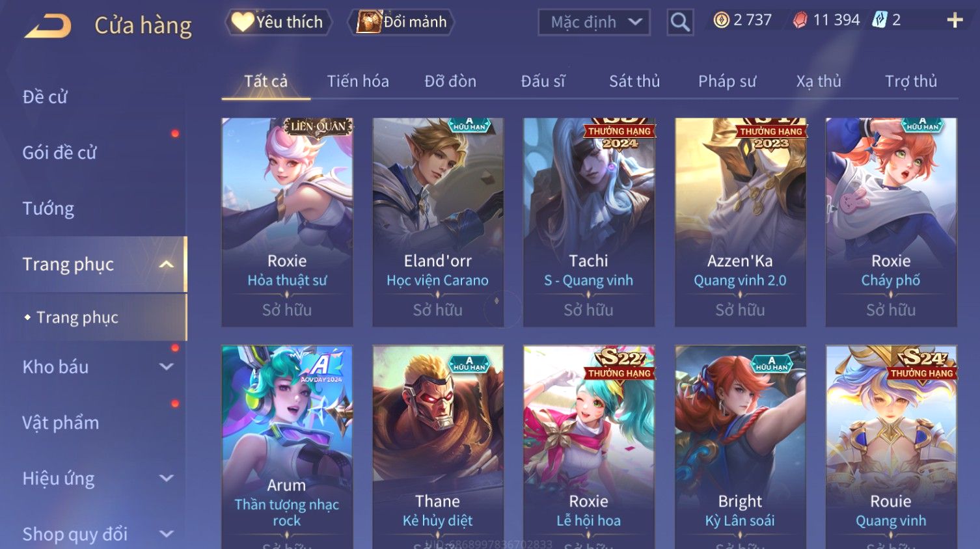
Task: Click the heart icon for Yêu thích
Action: coord(242,21)
